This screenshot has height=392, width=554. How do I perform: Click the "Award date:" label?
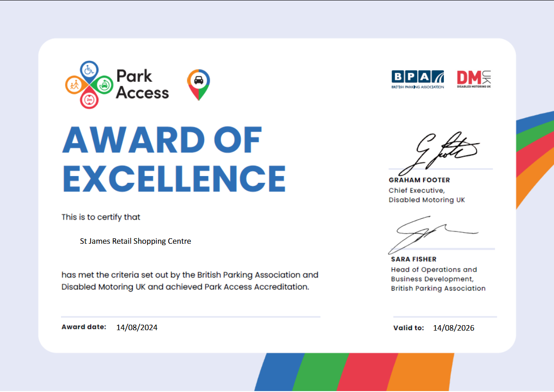click(x=84, y=327)
